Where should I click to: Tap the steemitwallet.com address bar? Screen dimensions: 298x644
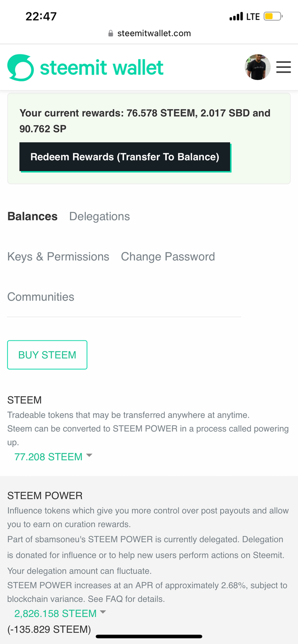[149, 33]
